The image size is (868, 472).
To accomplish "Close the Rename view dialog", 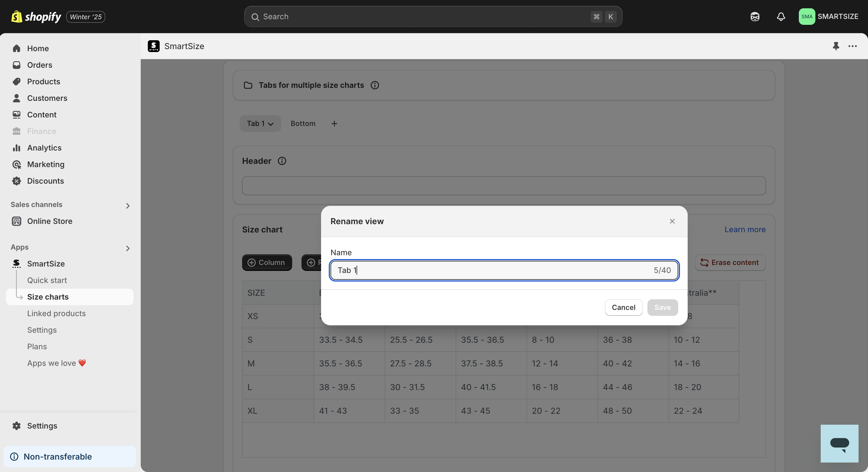I will click(672, 221).
